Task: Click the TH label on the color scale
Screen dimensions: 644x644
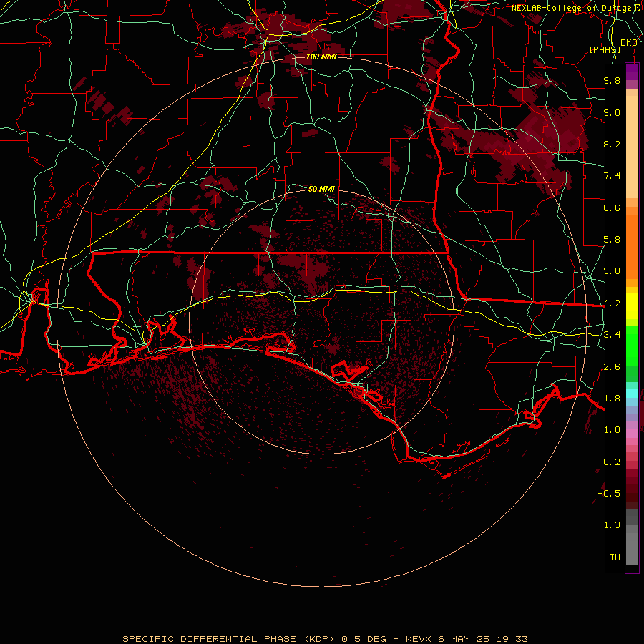Action: click(615, 557)
